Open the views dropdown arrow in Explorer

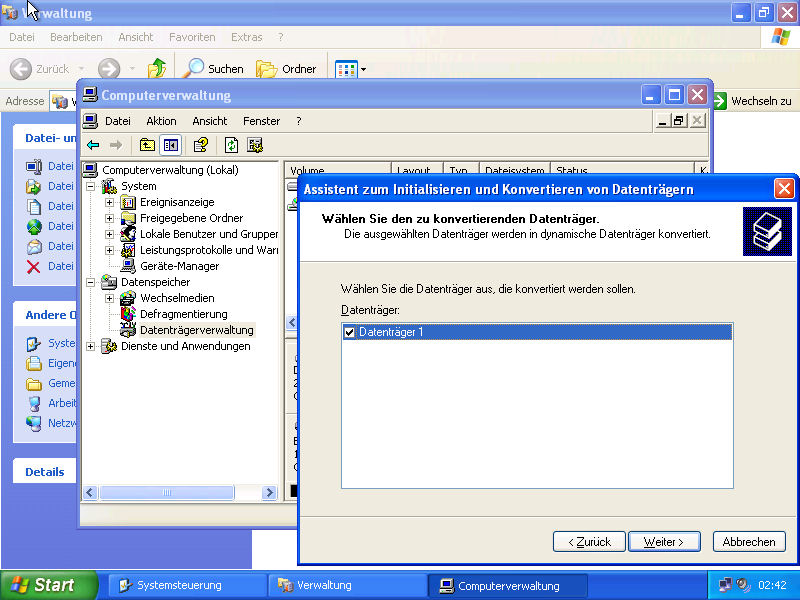(363, 69)
